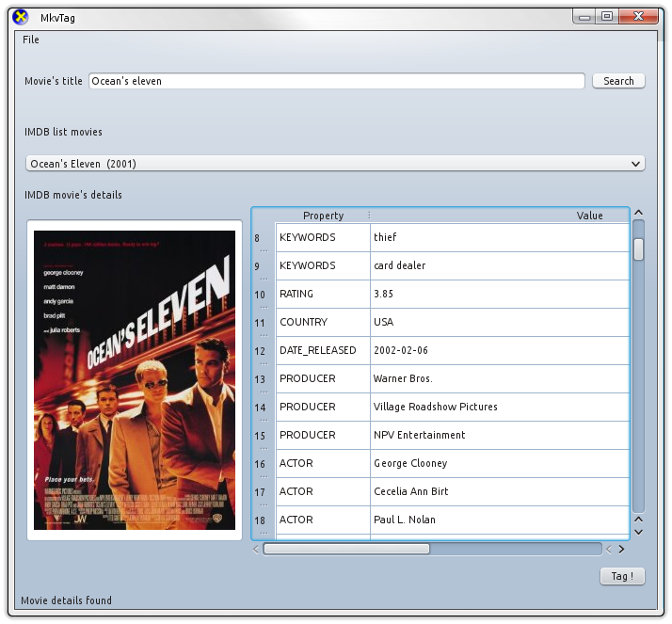672x624 pixels.
Task: Click the Property column header
Action: point(323,216)
